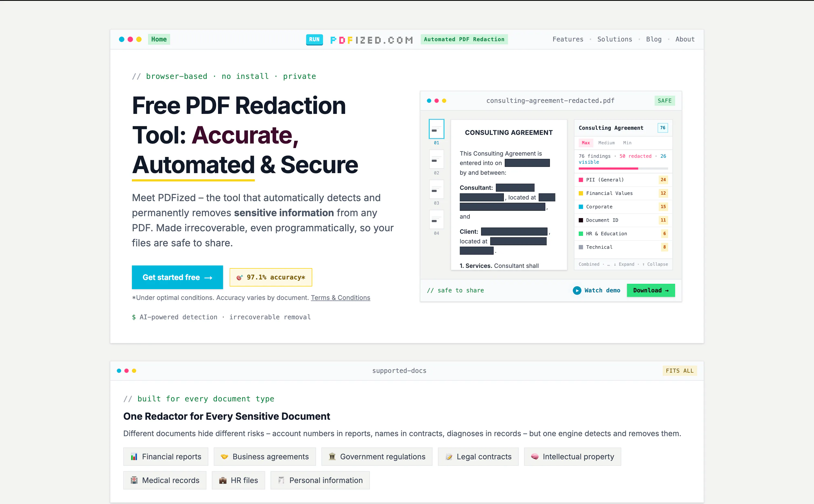The width and height of the screenshot is (814, 504).
Task: Click the HR & Education row
Action: click(623, 234)
